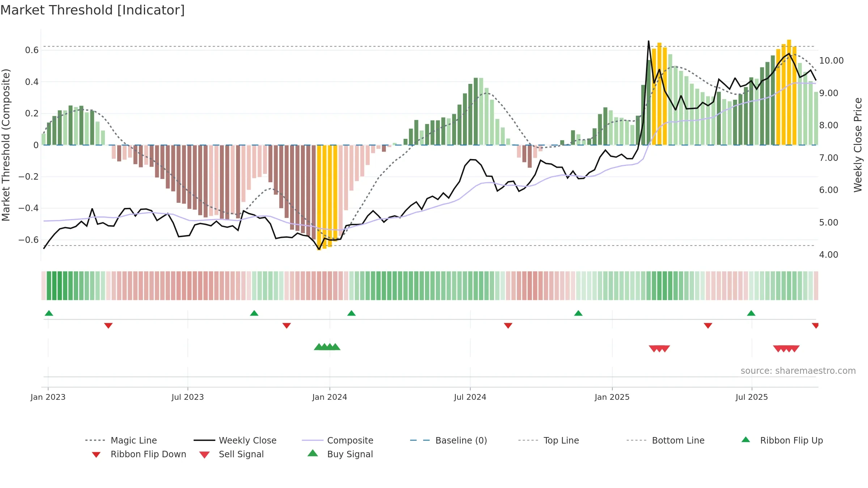868x488 pixels.
Task: Click the 4.00 price axis label
Action: coord(829,255)
